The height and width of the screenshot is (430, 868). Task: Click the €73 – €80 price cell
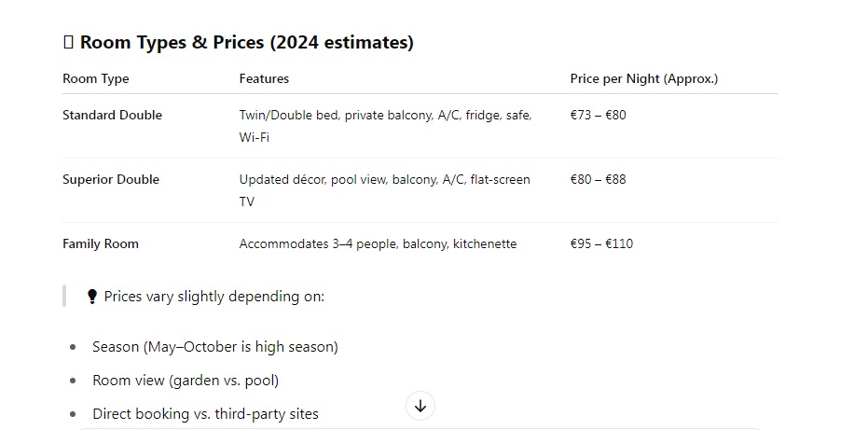coord(598,116)
